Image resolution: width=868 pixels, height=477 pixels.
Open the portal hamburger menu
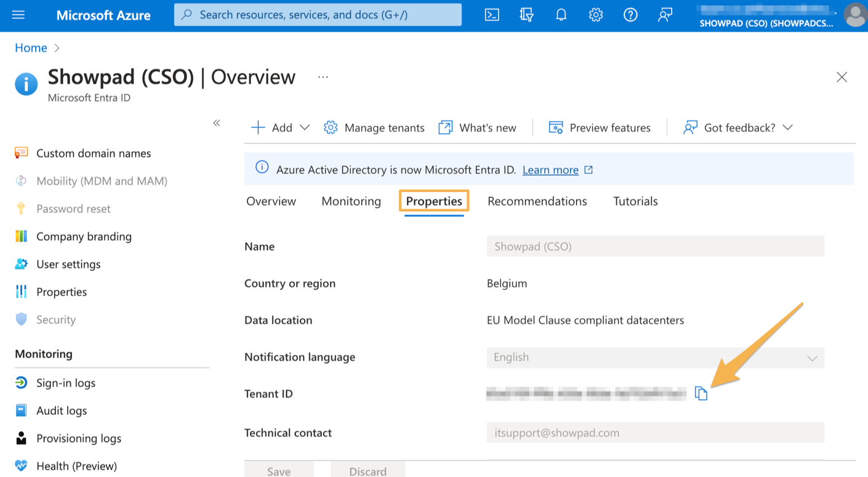tap(18, 15)
